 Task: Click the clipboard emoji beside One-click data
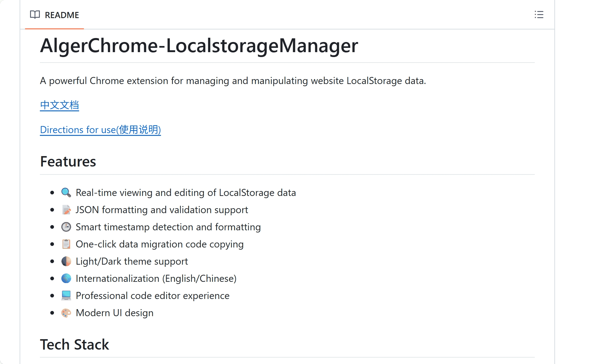(x=66, y=244)
